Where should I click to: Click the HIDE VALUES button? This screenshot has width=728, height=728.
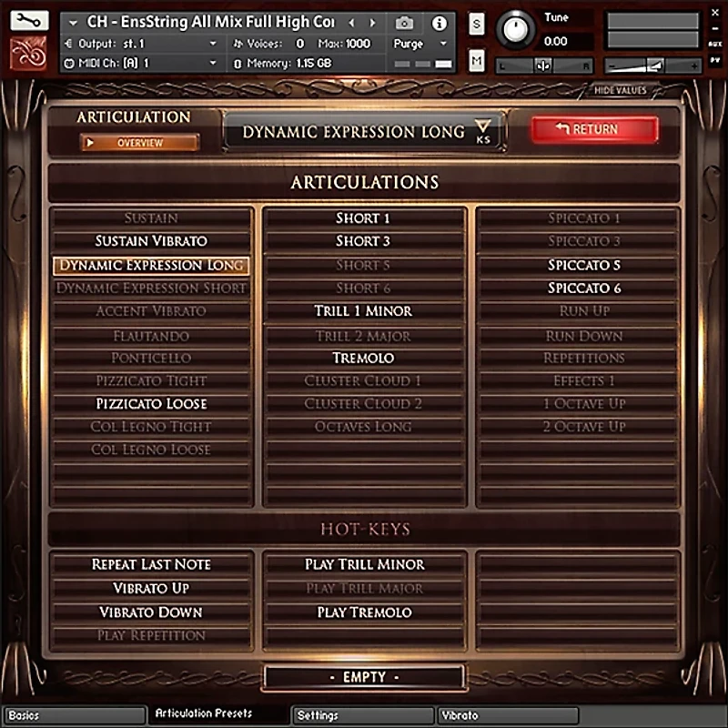click(622, 90)
